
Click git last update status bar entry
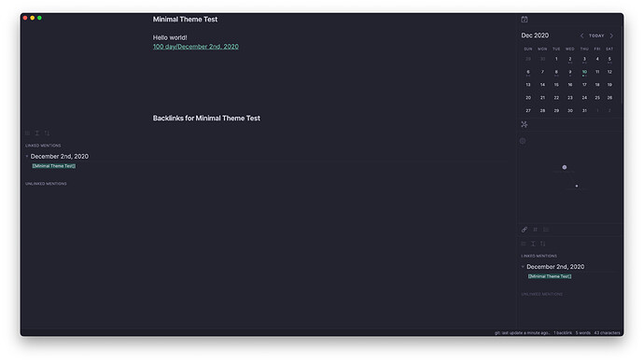[x=522, y=333]
